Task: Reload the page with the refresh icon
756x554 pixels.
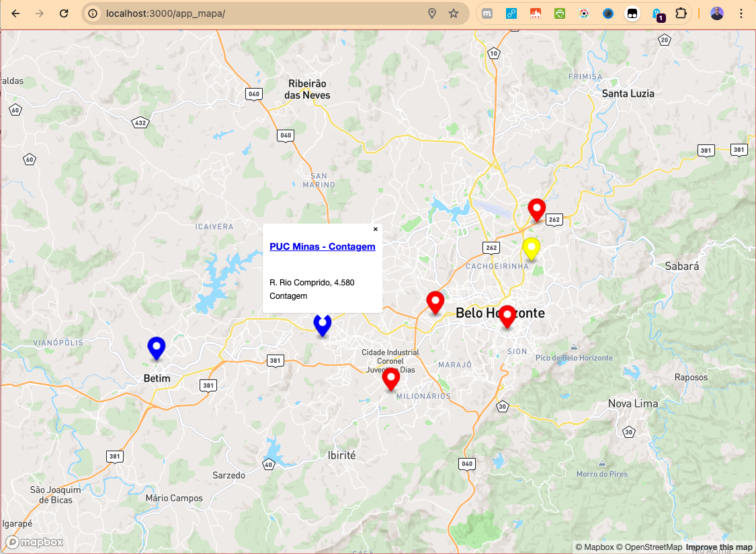Action: click(64, 13)
